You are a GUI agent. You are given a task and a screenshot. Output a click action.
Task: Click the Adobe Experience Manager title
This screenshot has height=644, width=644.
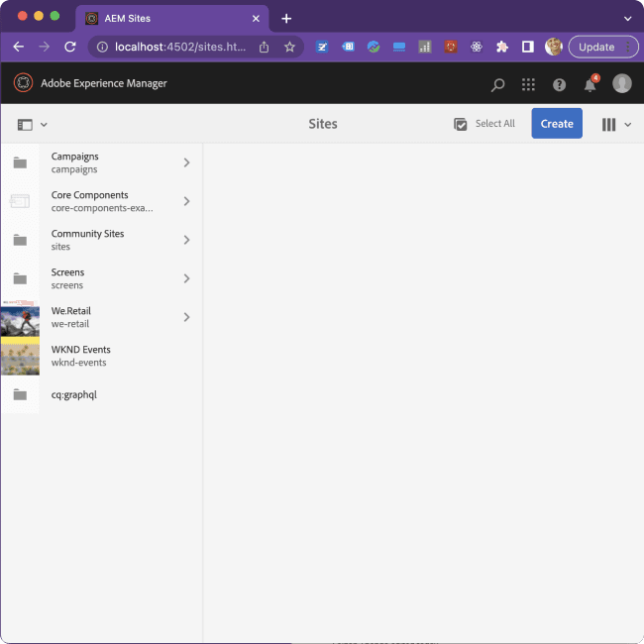click(x=104, y=83)
